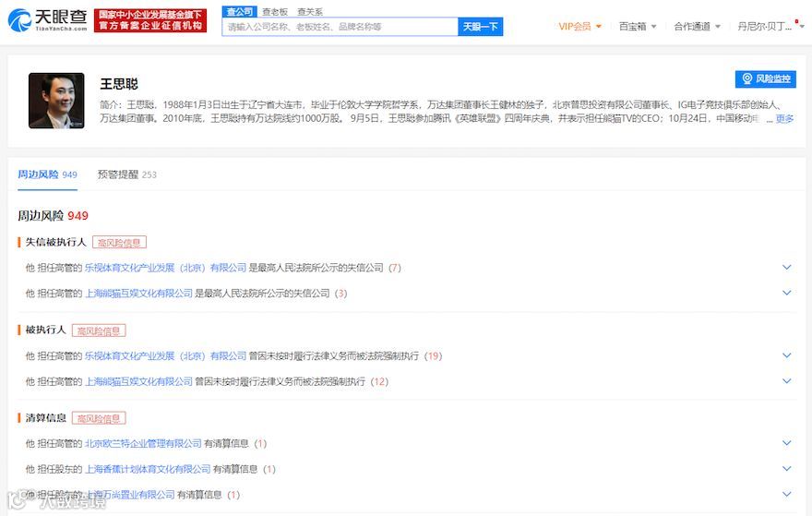Open 上海万尚置业有限公司 link
Screen dimensions: 812x516
pos(129,495)
